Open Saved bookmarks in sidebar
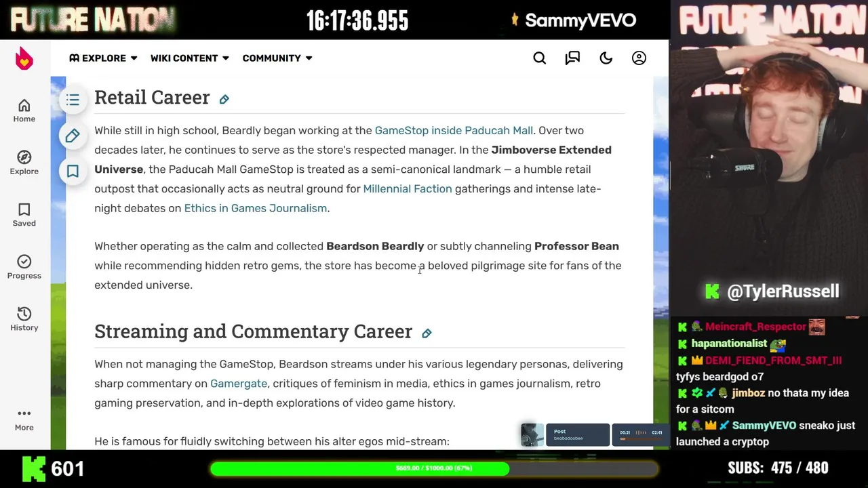Screen dimensions: 868x488 [24, 215]
